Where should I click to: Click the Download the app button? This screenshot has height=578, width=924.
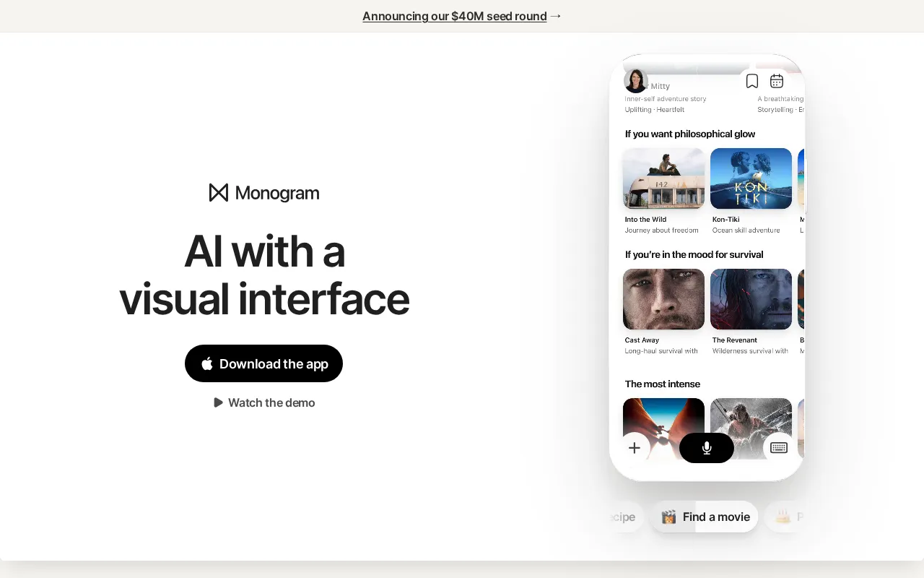tap(263, 363)
